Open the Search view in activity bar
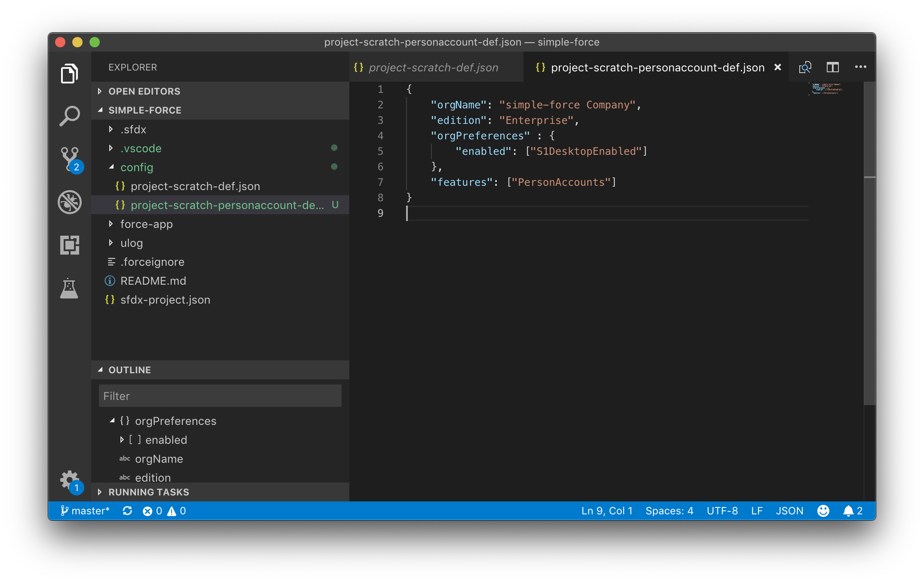This screenshot has width=924, height=584. 69,116
